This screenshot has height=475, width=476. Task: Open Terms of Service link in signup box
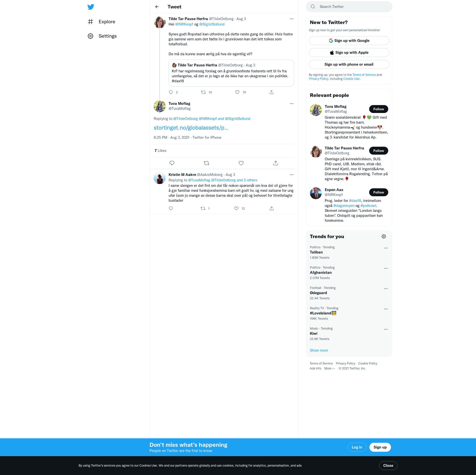click(364, 75)
